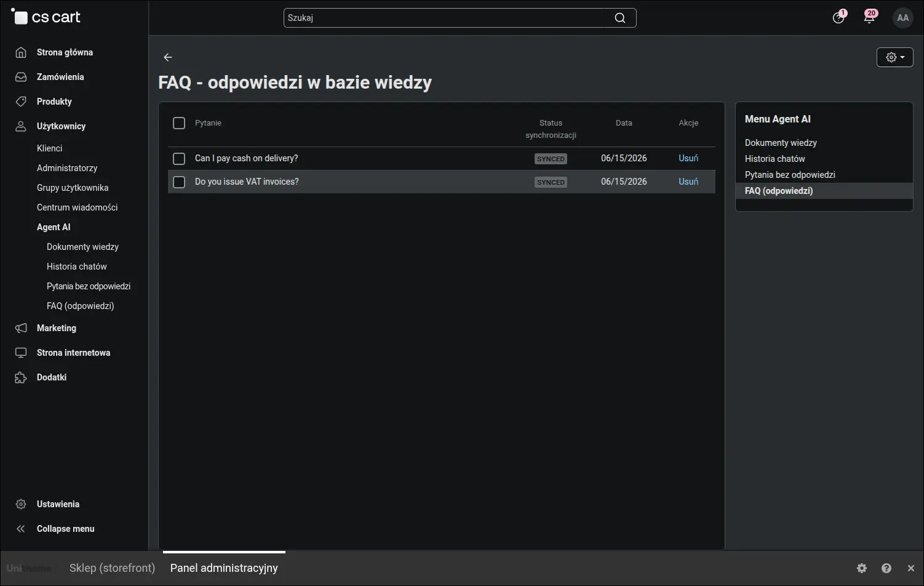Click the Strona internetowa monitor icon
This screenshot has height=586, width=924.
[21, 353]
